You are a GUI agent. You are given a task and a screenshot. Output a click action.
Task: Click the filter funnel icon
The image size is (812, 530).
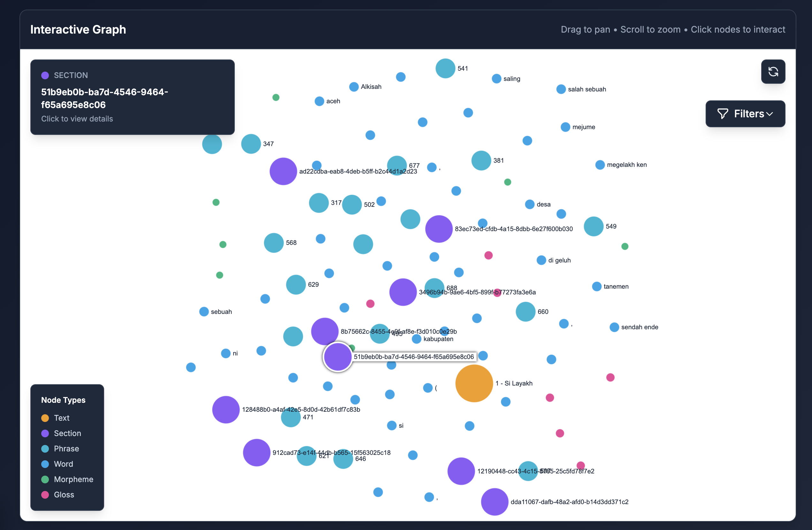[x=723, y=114]
